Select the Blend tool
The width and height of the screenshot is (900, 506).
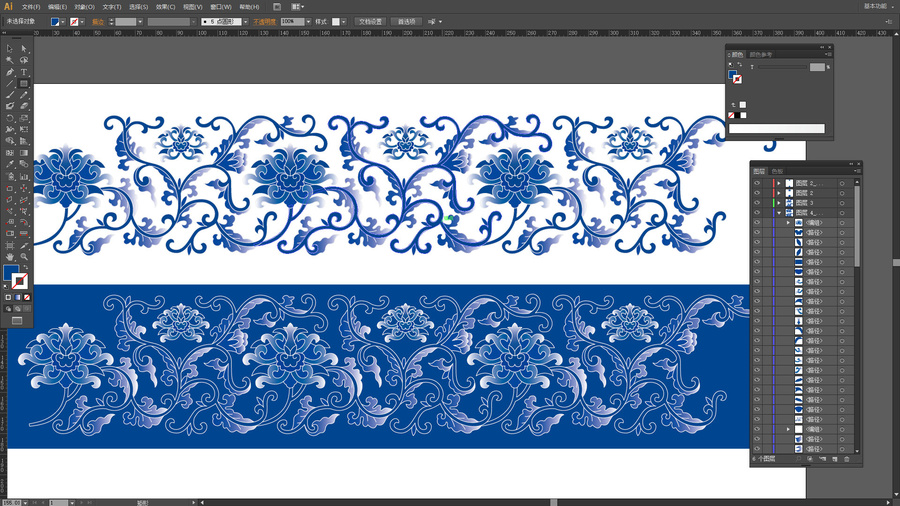click(x=24, y=165)
